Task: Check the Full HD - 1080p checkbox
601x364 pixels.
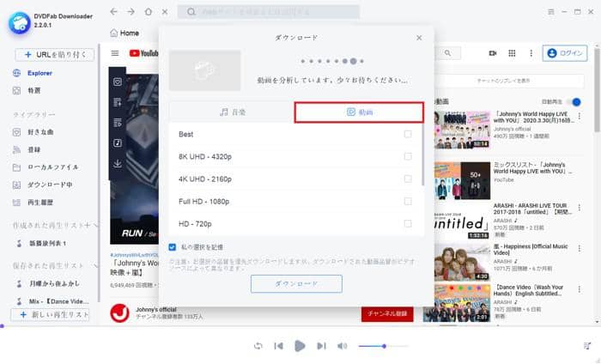Action: [x=408, y=201]
